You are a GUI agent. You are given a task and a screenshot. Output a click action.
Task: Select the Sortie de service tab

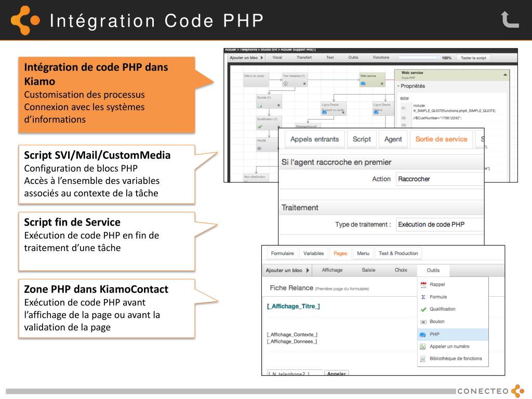[441, 139]
